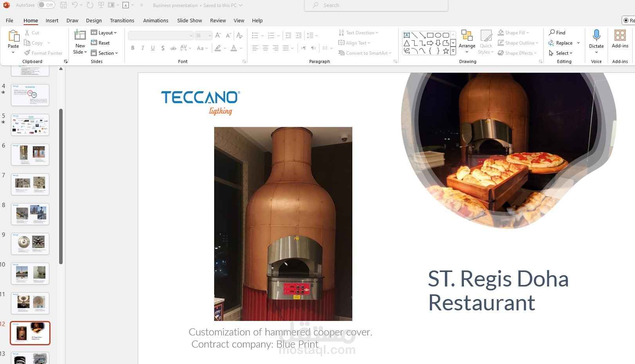Click the Save icon in title bar
This screenshot has height=364, width=635.
(x=63, y=5)
